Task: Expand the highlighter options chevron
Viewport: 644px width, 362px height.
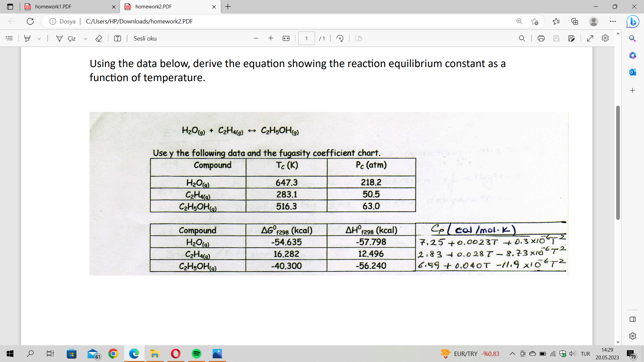Action: 39,38
